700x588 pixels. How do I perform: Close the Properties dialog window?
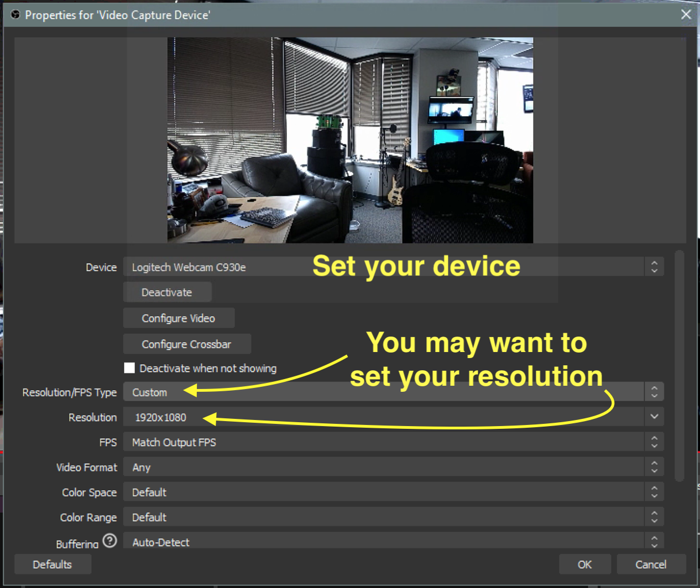(x=686, y=15)
